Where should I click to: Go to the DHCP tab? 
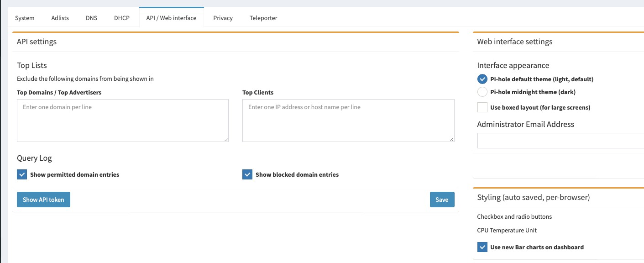[122, 18]
